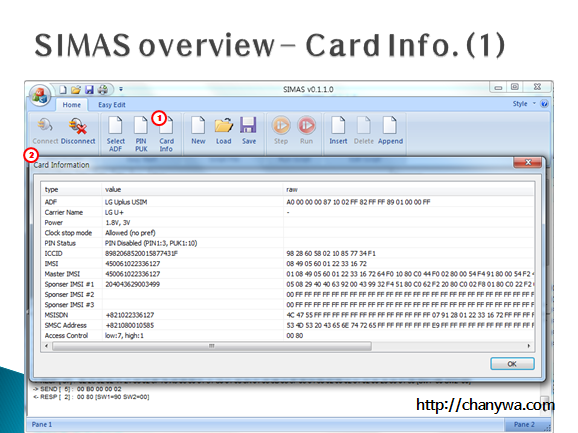Close the Card Information dialog

point(527,163)
